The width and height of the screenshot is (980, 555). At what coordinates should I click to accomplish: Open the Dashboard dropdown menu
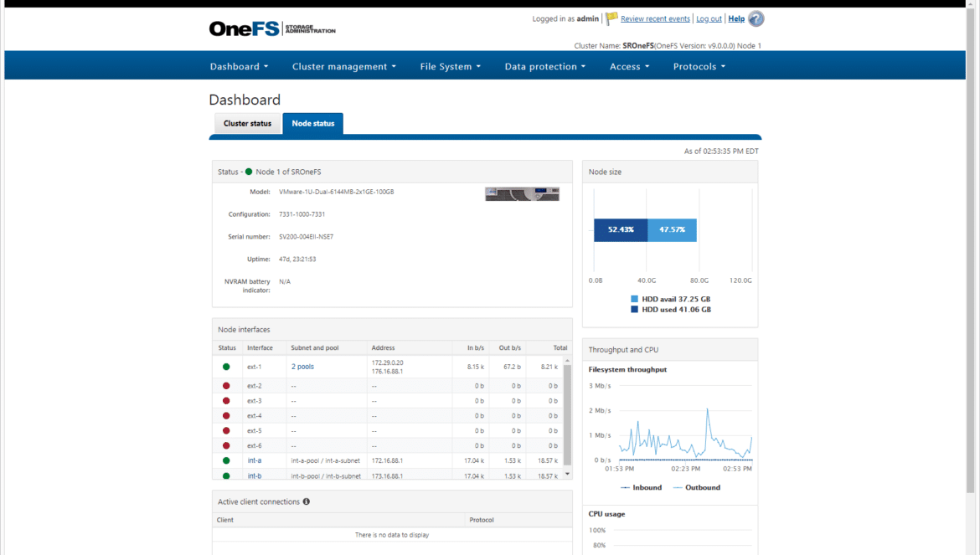point(239,66)
